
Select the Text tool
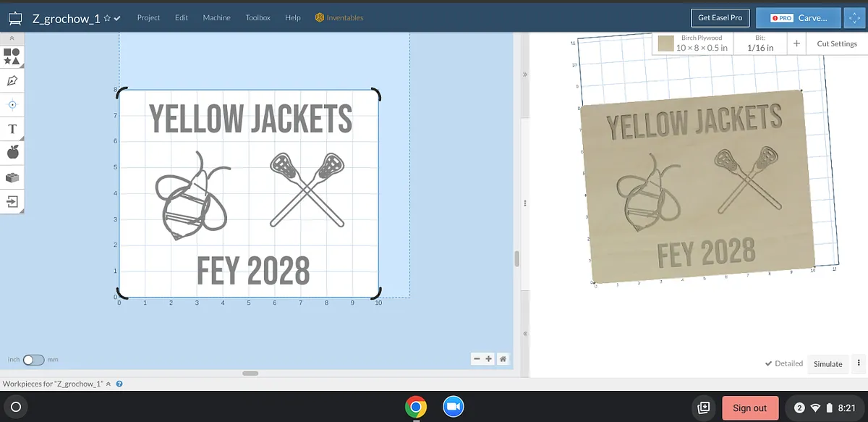pos(12,129)
